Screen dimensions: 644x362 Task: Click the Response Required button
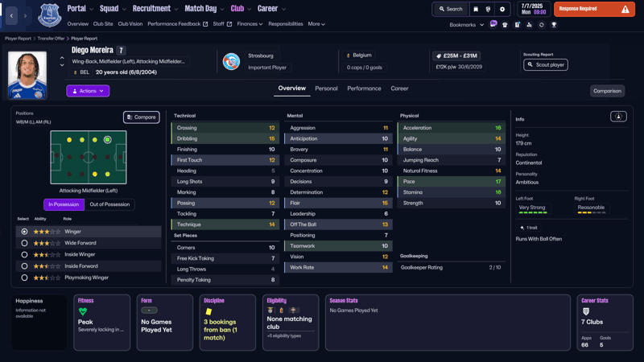point(594,9)
